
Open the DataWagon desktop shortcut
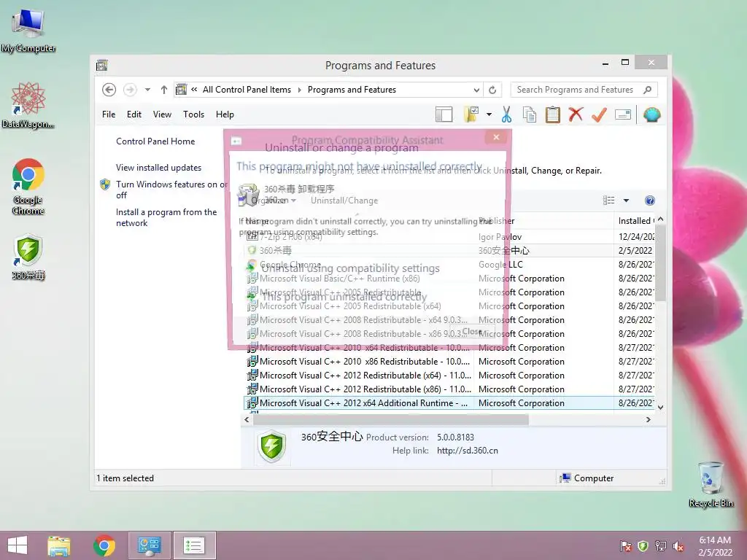[x=28, y=105]
